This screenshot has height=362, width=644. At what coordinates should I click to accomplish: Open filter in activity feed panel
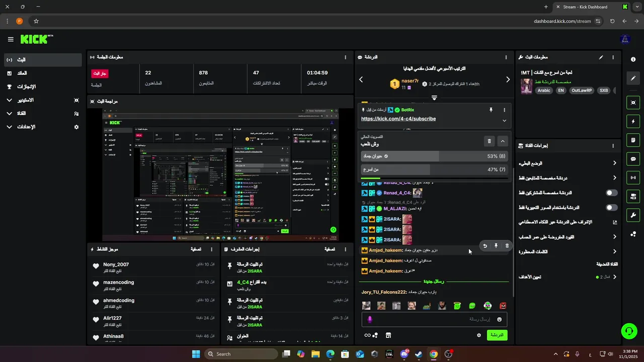[x=196, y=249]
